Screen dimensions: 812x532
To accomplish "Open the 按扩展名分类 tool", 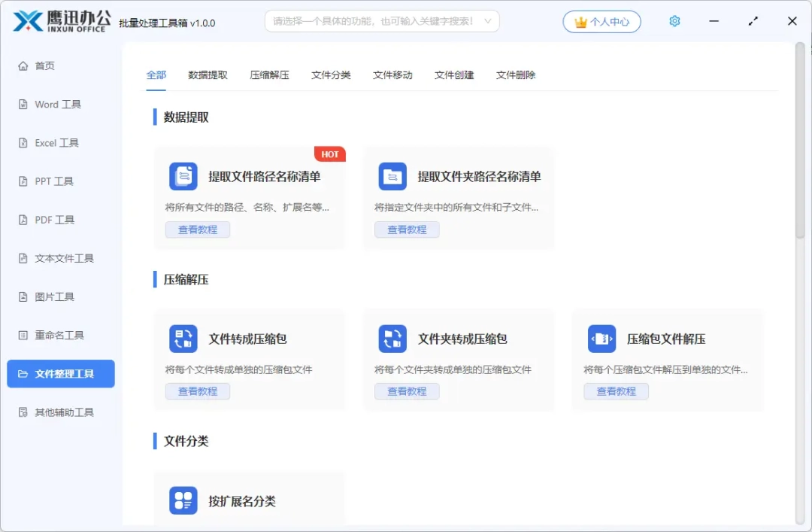I will (183, 501).
